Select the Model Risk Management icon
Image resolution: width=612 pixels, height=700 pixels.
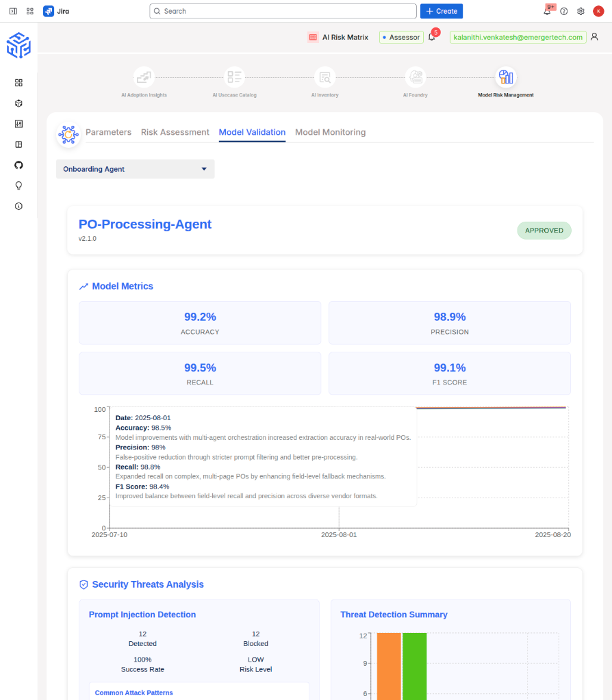(506, 77)
